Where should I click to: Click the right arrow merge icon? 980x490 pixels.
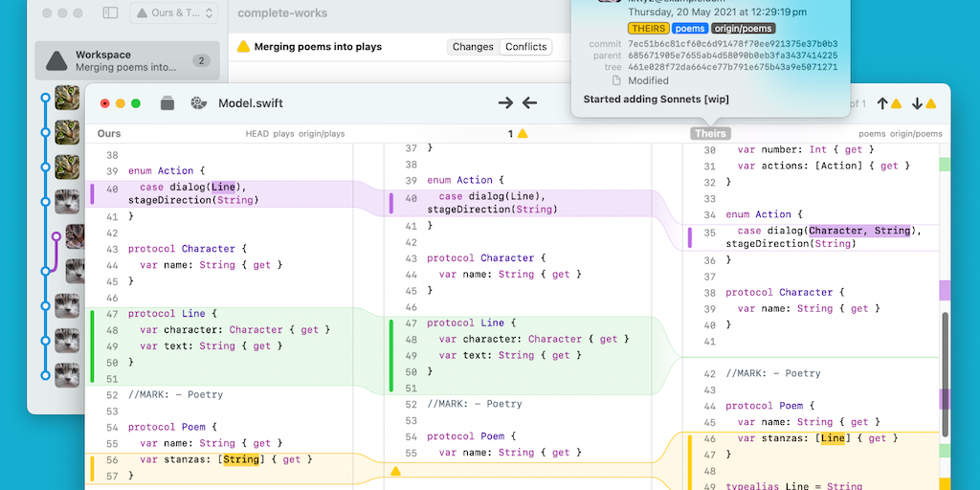click(x=506, y=103)
